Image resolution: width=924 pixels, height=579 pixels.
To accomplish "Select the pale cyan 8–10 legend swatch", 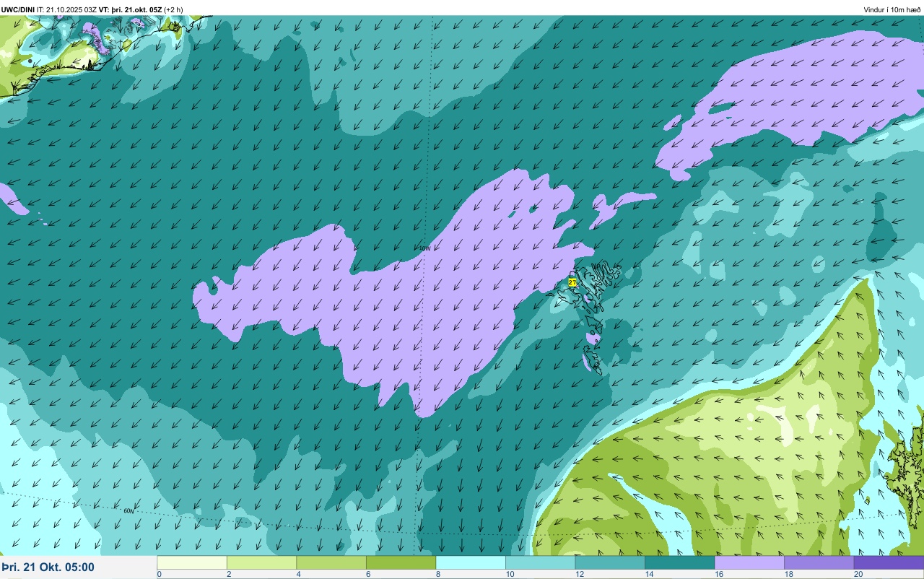I will (x=471, y=562).
